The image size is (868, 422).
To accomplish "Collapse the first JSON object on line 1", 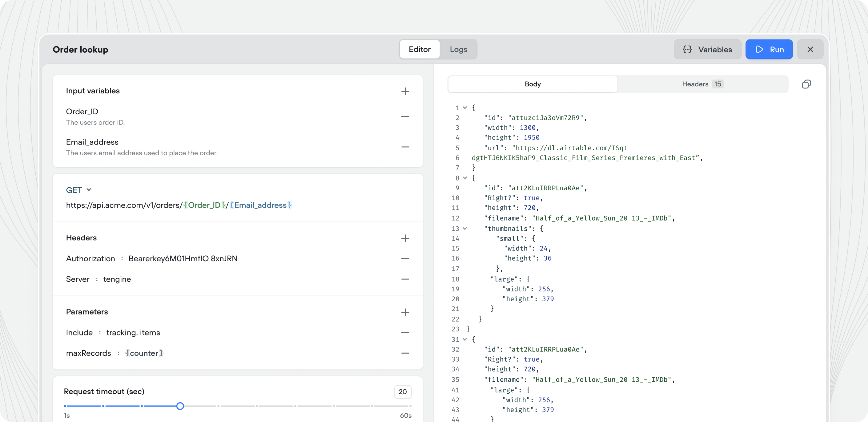I will click(465, 107).
